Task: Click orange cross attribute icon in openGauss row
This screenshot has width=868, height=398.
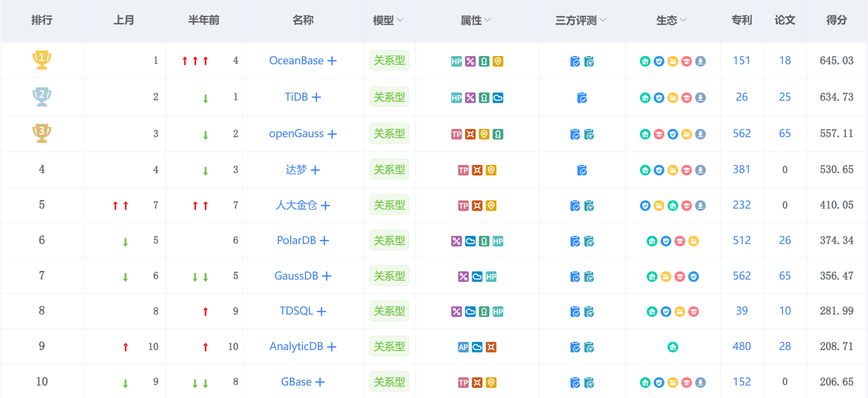Action: click(470, 134)
